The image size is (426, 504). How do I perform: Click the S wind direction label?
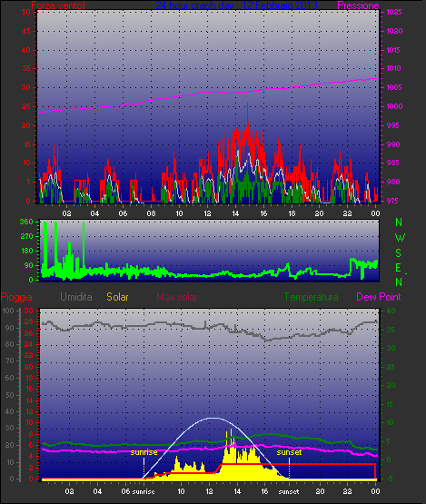[x=399, y=253]
